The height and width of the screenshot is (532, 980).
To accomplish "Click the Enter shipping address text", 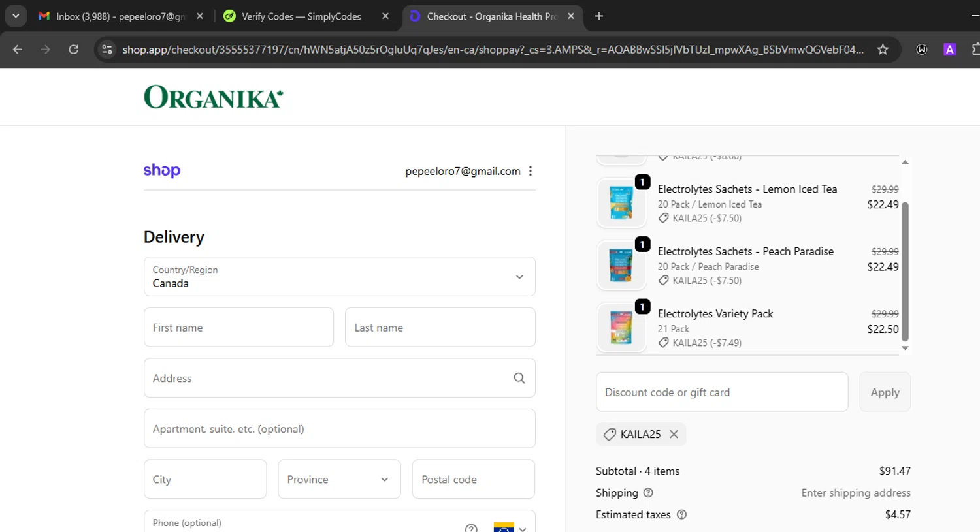I will coord(856,493).
